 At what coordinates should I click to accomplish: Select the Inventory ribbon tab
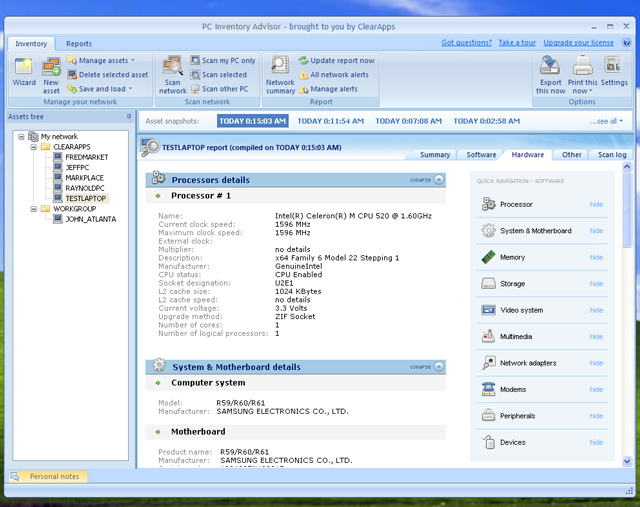click(x=31, y=44)
